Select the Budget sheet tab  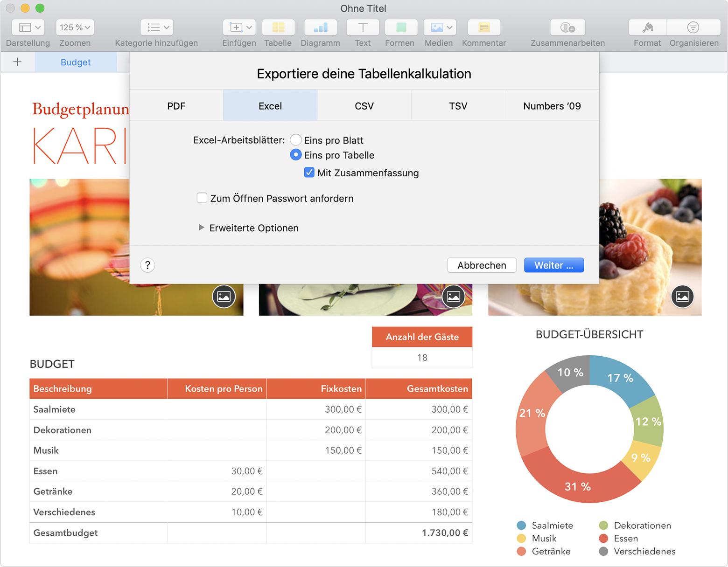pos(76,62)
